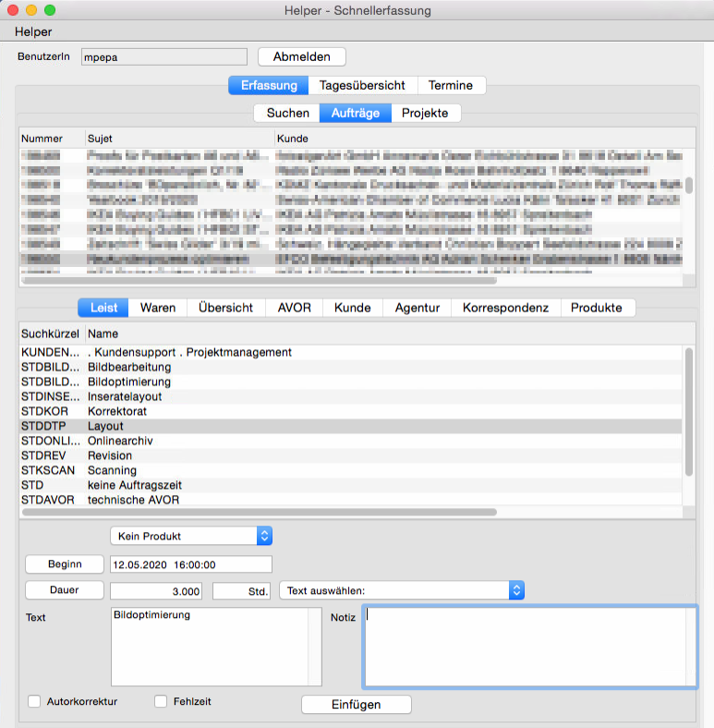Show the Korrespondenz tab
The height and width of the screenshot is (728, 714).
505,308
